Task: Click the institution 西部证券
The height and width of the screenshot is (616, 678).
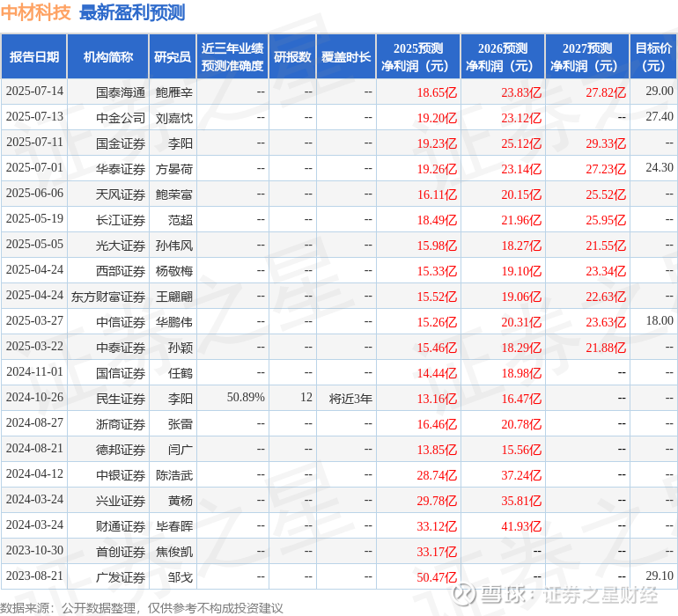Action: pyautogui.click(x=121, y=271)
